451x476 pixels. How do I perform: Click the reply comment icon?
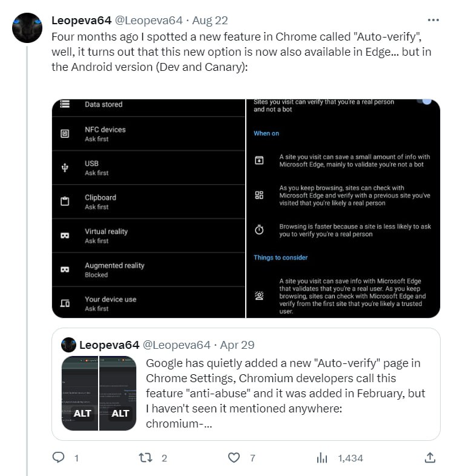pos(59,458)
